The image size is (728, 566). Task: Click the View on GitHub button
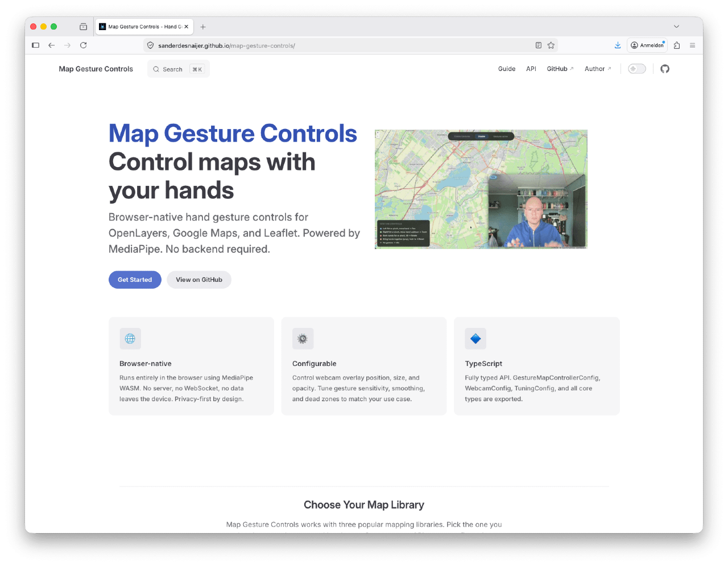pyautogui.click(x=199, y=280)
